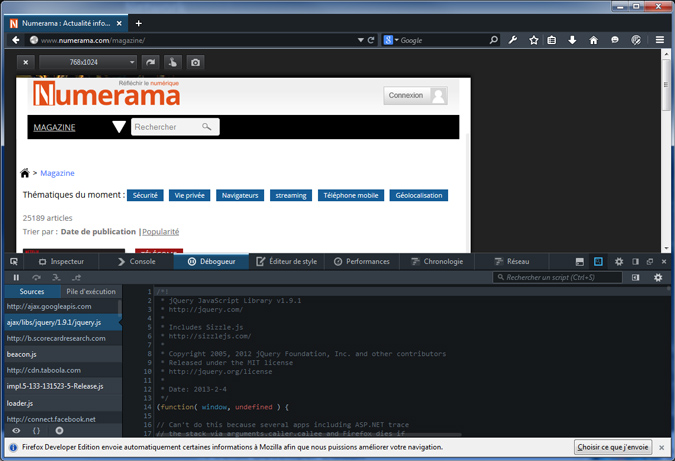Pause script execution in the debugger

pos(16,277)
